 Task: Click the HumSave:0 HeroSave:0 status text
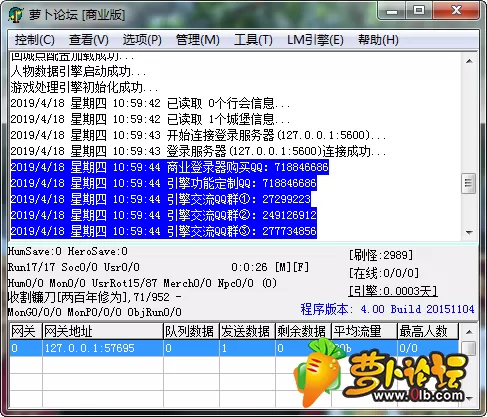pos(68,251)
